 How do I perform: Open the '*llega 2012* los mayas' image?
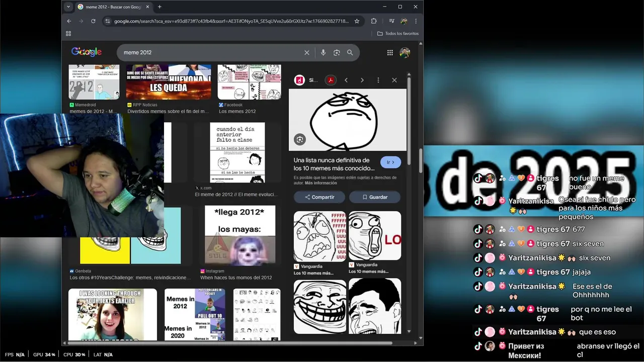(x=240, y=235)
